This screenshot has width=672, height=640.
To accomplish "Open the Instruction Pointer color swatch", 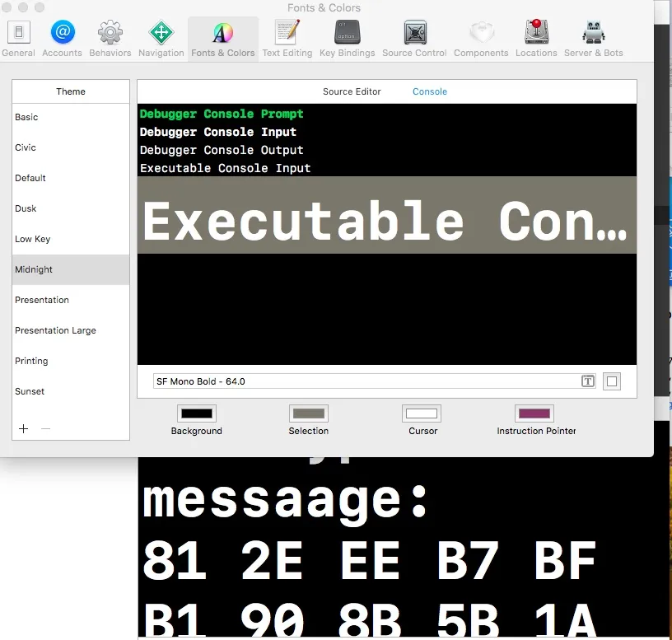I will point(534,413).
